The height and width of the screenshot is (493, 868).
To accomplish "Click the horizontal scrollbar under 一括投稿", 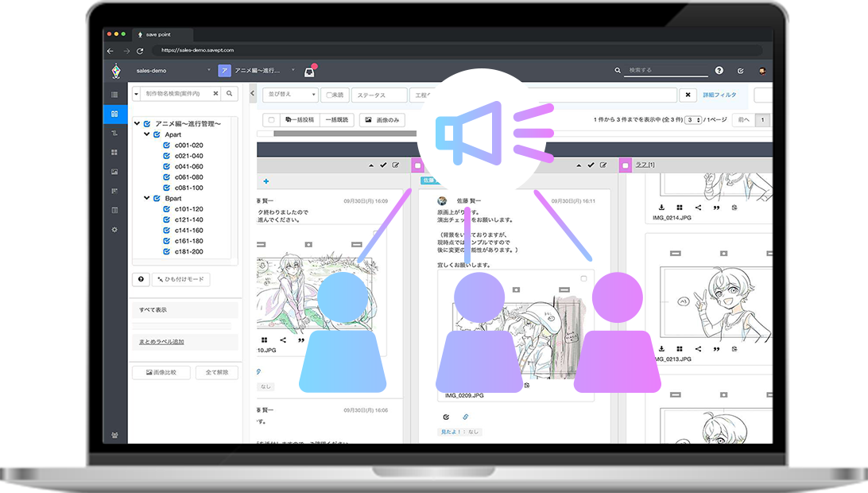I will [345, 134].
